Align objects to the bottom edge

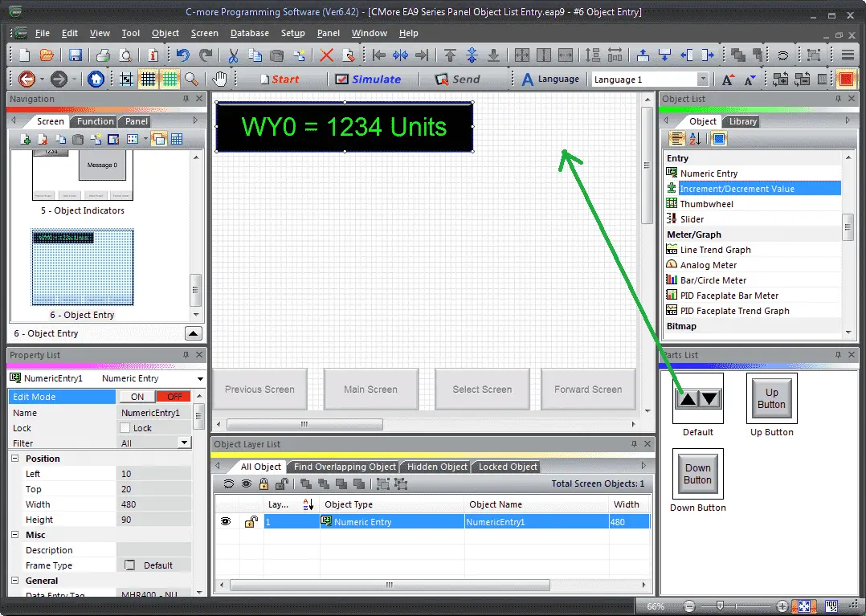coord(493,55)
